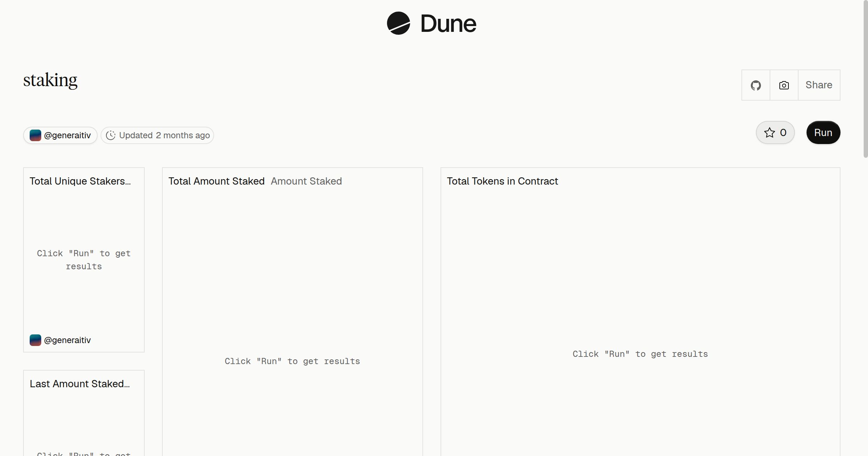Viewport: 868px width, 456px height.
Task: Open the Dune logo home link
Action: tap(431, 23)
